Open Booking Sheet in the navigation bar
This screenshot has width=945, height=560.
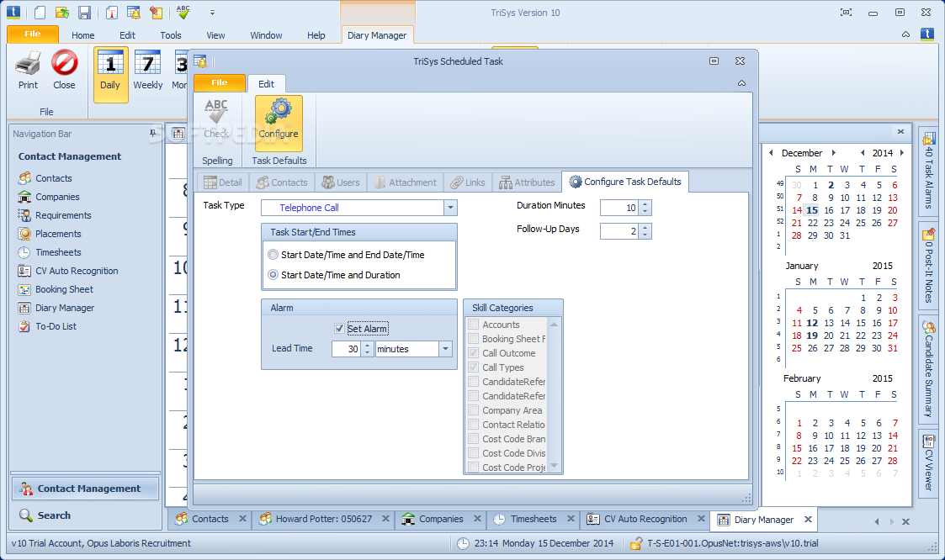[x=64, y=289]
